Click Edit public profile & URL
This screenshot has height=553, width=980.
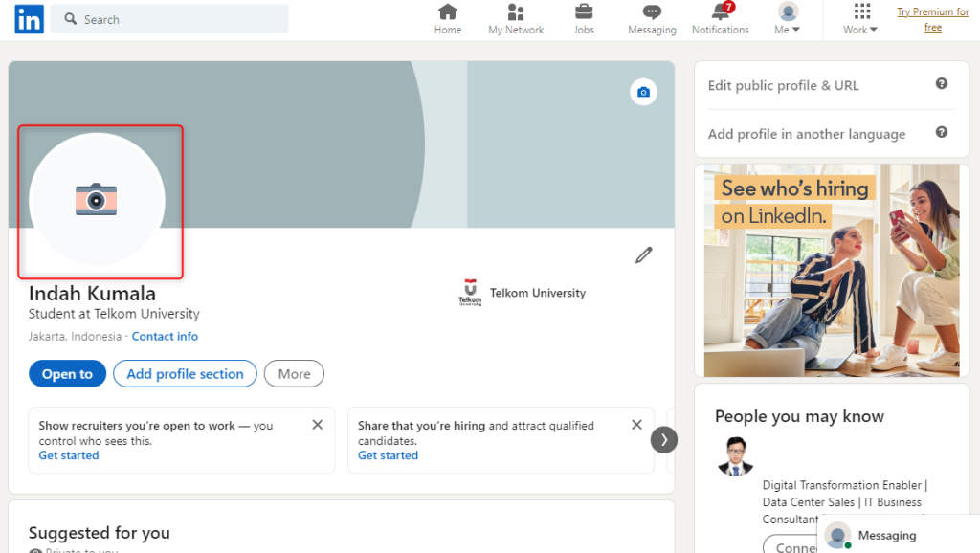coord(783,85)
